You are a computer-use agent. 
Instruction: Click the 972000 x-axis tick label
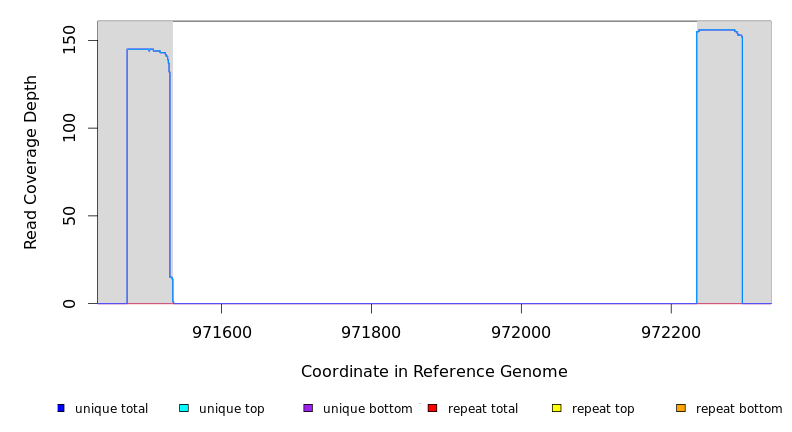521,331
